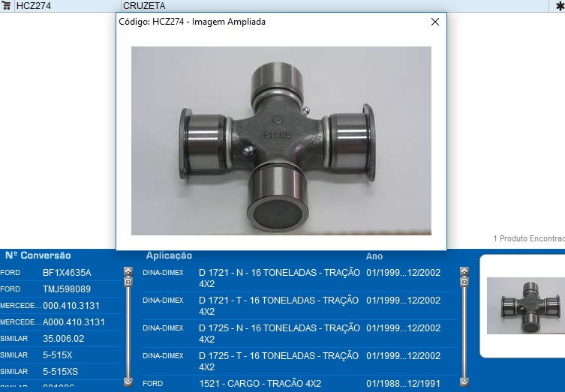
Task: Click the enlarged cruzeta image
Action: click(281, 140)
